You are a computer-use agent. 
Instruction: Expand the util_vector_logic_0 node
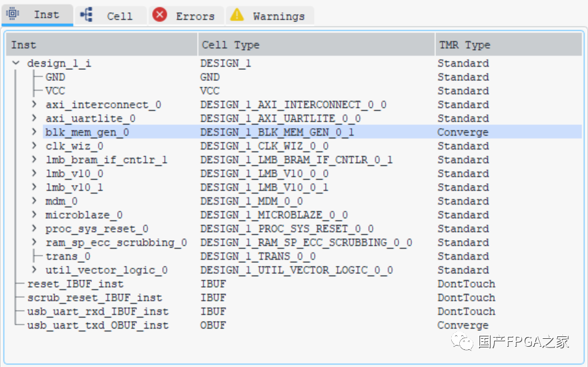coord(35,270)
